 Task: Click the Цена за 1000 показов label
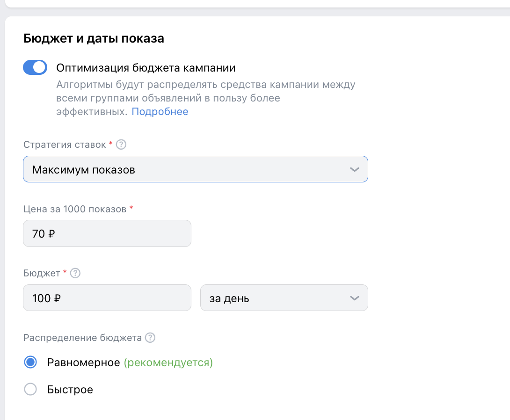(75, 209)
